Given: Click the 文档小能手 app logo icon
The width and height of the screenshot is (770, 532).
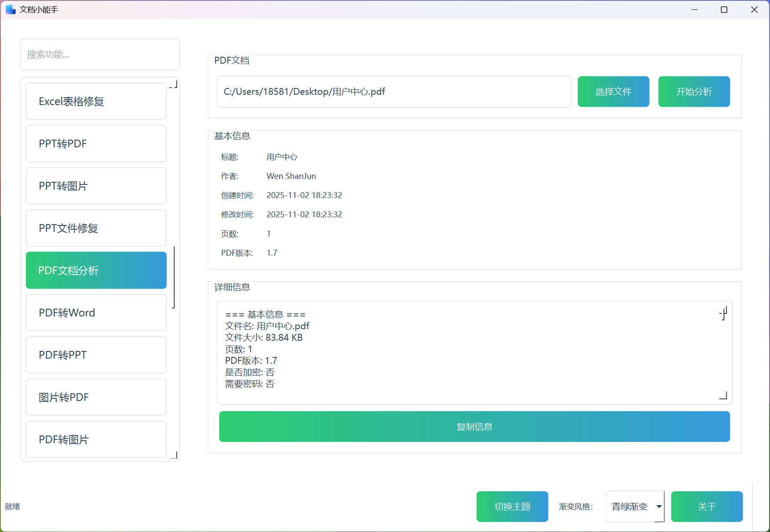Looking at the screenshot, I should [x=10, y=9].
